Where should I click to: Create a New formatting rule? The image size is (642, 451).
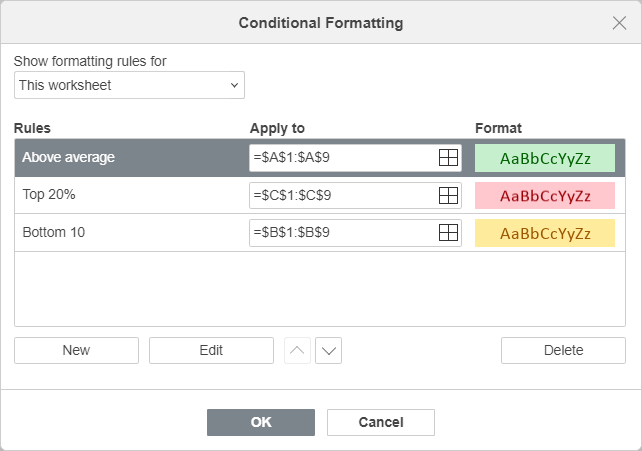pyautogui.click(x=77, y=350)
